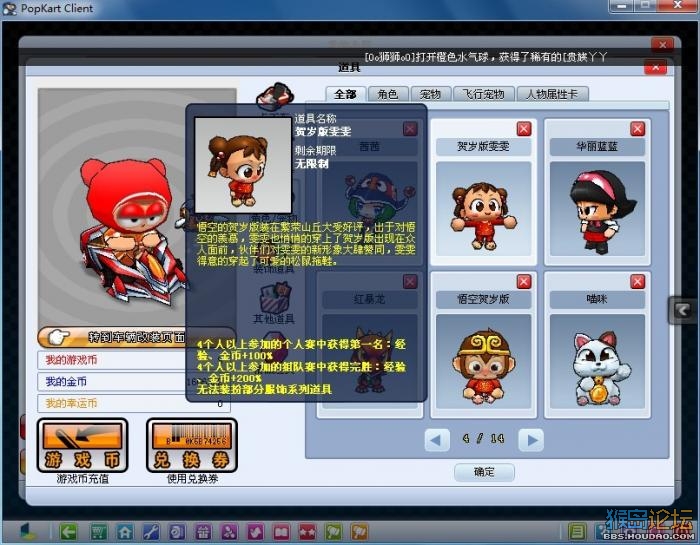This screenshot has width=700, height=545.
Task: Select the 华丽蓝蓝 character thumbnail
Action: (x=597, y=209)
